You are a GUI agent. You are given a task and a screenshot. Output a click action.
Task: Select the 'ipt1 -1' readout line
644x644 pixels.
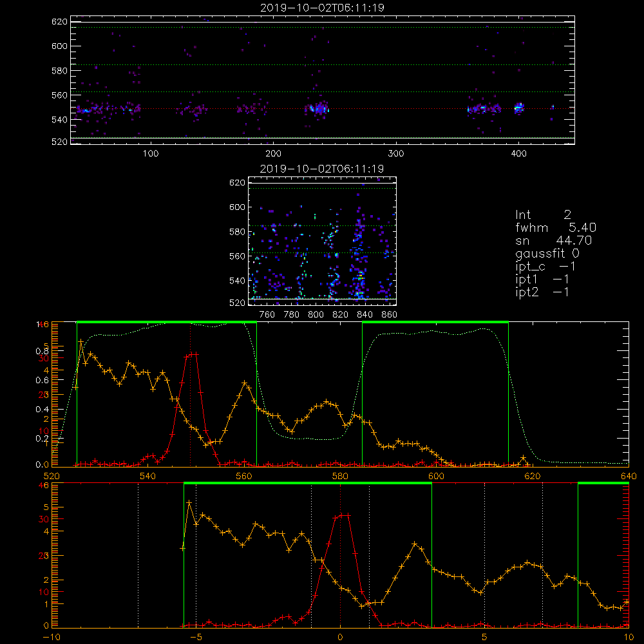coord(542,279)
